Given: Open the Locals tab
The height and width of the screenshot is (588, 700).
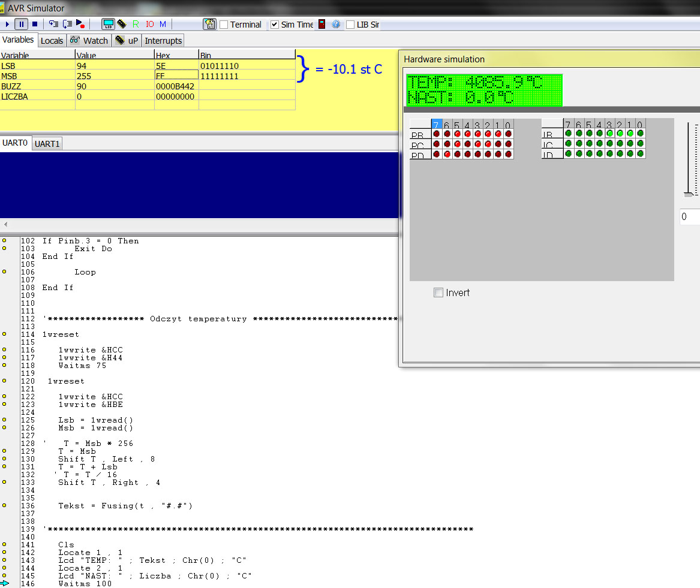Looking at the screenshot, I should coord(52,41).
